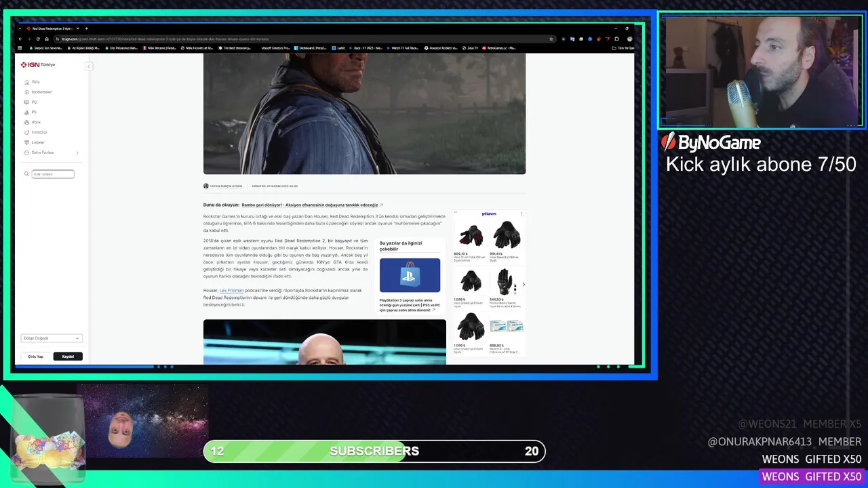Click the magnifier search icon in sidebar

pos(27,174)
